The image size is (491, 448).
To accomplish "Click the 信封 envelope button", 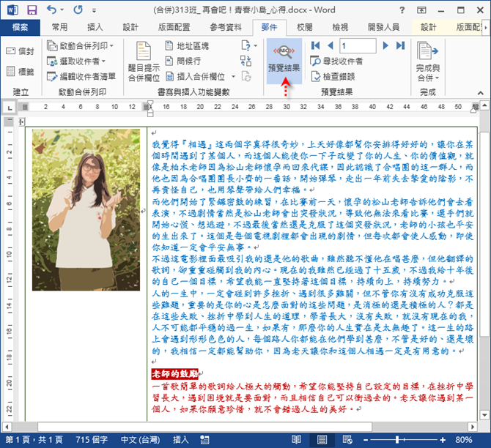I will pos(20,51).
